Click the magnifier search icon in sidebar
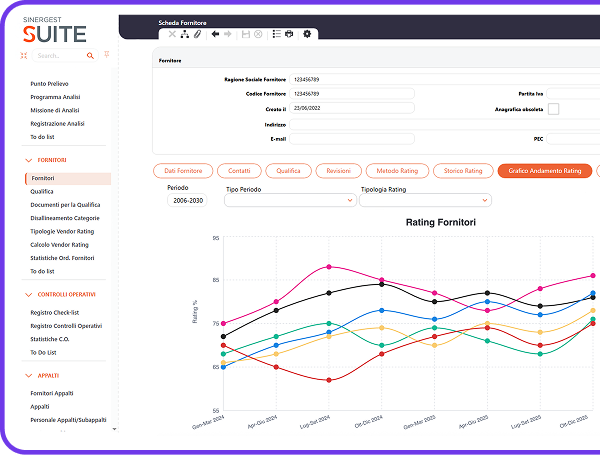600x455 pixels. [91, 56]
